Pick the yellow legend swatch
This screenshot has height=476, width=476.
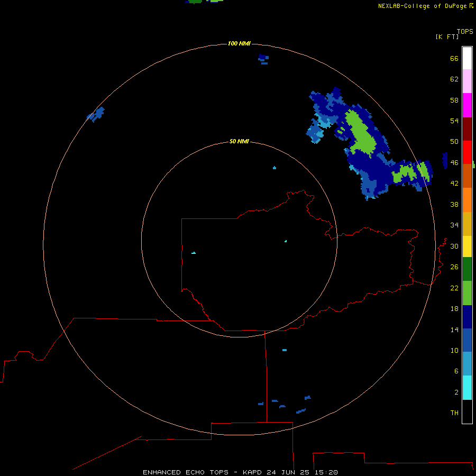pos(467,246)
